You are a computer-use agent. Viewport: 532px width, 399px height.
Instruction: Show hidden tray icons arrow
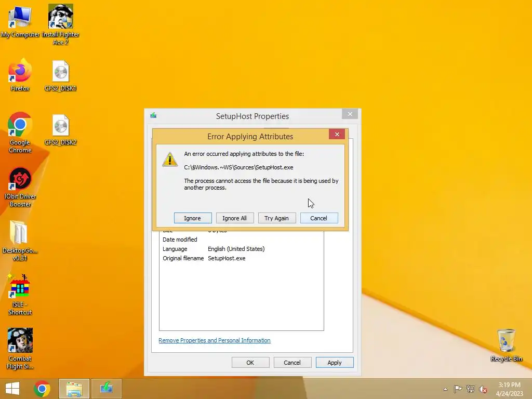445,389
